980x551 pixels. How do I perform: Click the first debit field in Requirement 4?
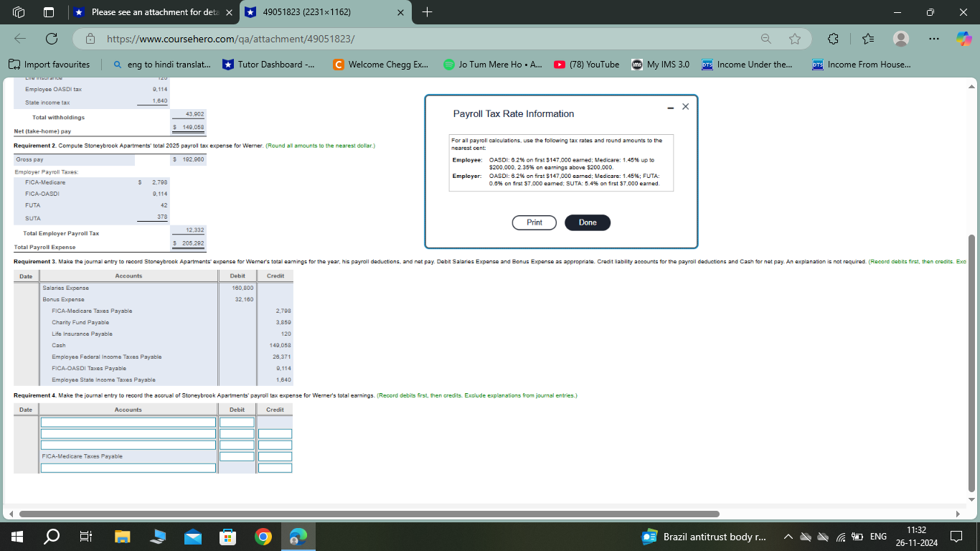tap(237, 422)
